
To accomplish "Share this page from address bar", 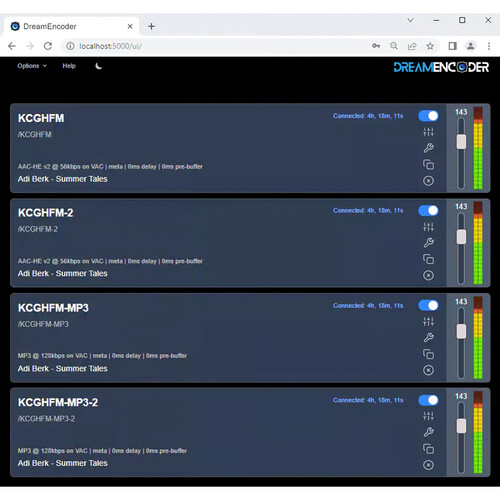I will (412, 46).
